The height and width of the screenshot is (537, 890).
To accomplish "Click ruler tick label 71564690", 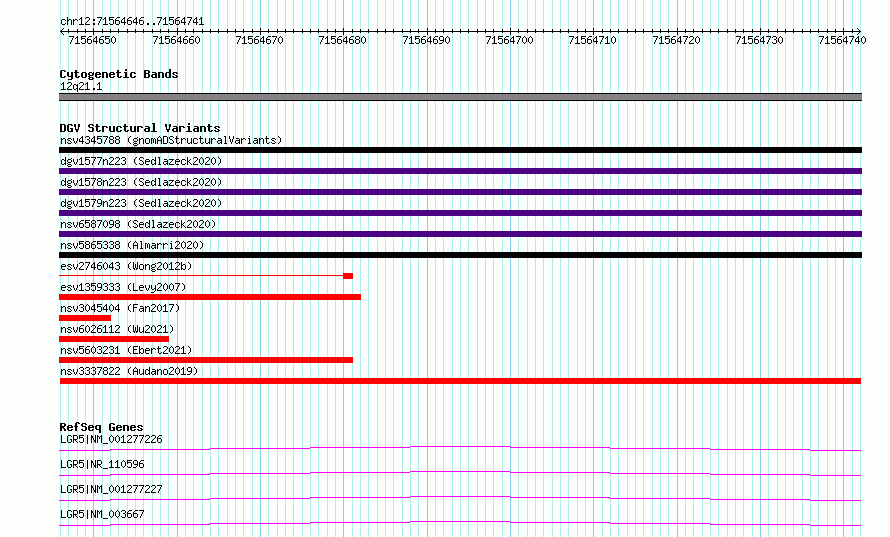I will click(x=426, y=40).
